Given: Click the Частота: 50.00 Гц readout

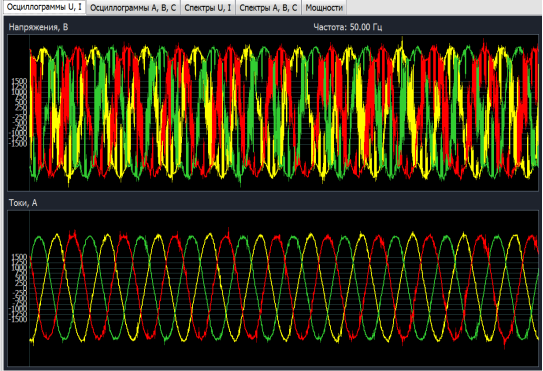Looking at the screenshot, I should 348,27.
